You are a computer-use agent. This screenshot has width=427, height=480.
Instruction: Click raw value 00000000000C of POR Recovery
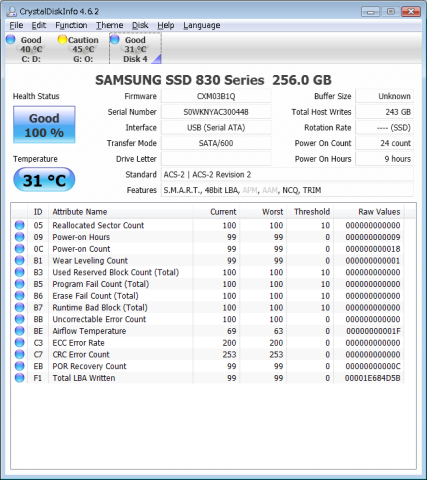[373, 366]
